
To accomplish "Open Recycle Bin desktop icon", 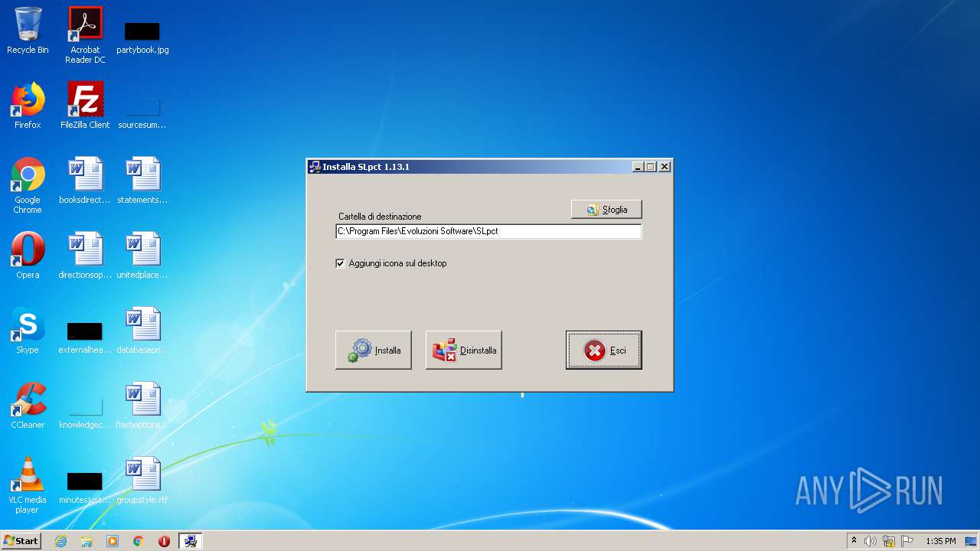I will point(28,31).
